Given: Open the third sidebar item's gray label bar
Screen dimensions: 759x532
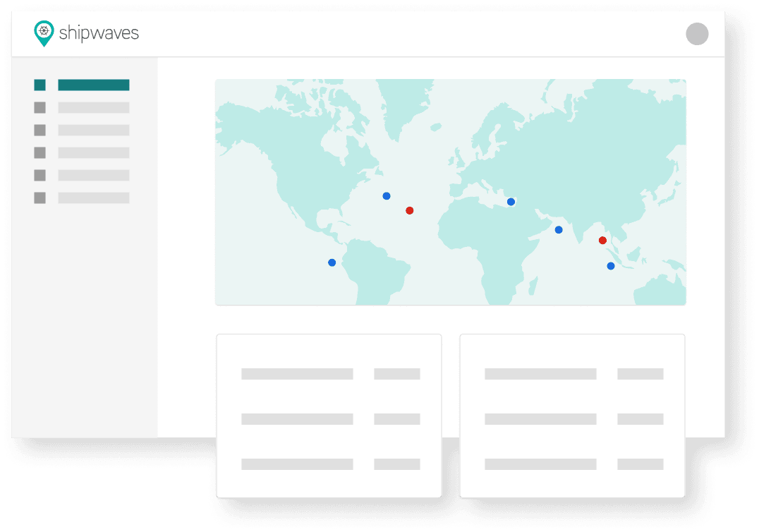Looking at the screenshot, I should (x=93, y=131).
